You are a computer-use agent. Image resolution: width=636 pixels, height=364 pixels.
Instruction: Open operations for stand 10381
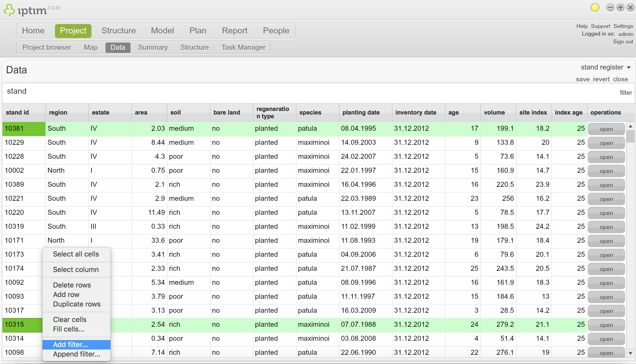[x=606, y=129]
